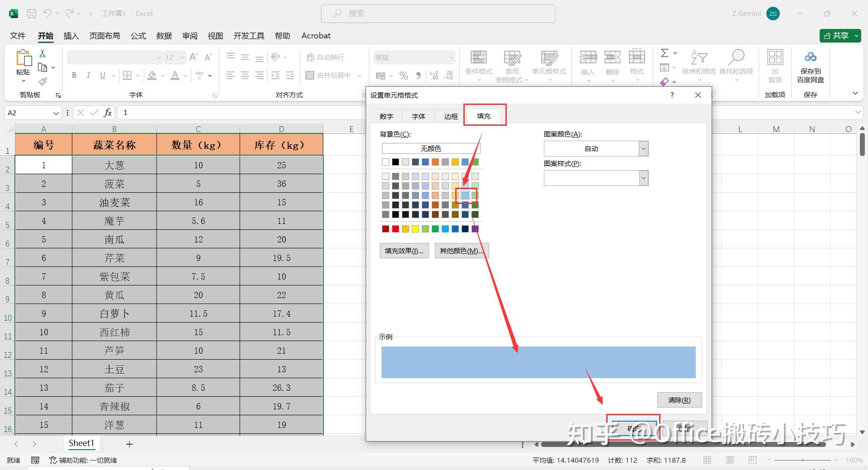Click the Insert Function fx icon

[x=108, y=113]
